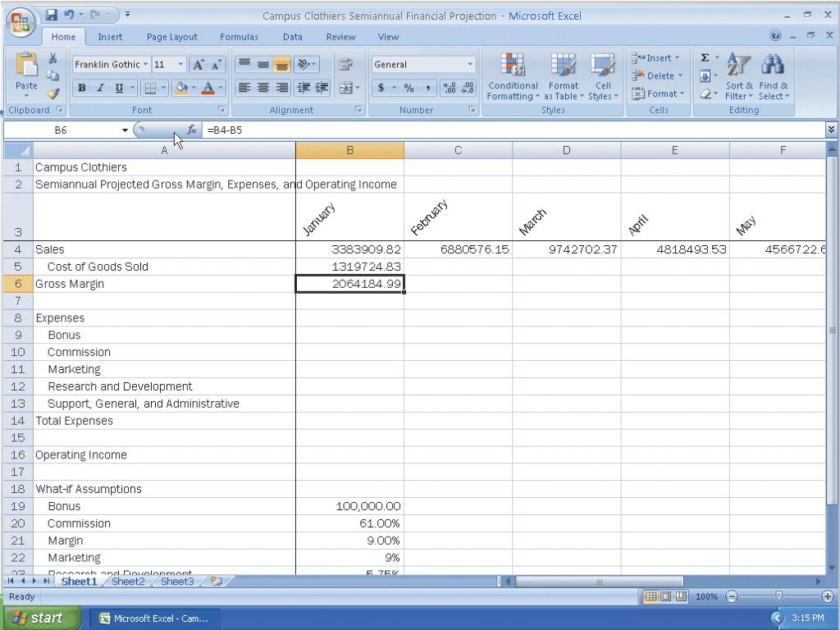Click the Format cells button
This screenshot has width=840, height=630.
tap(659, 94)
